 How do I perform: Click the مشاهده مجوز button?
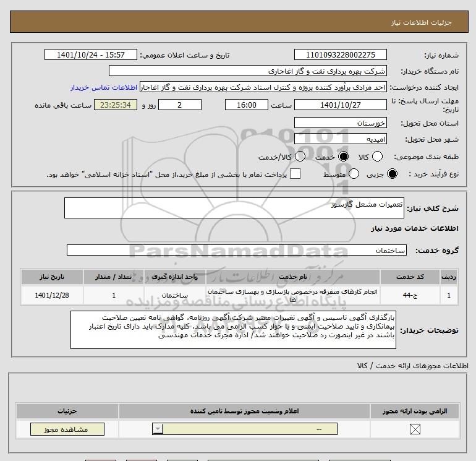tap(67, 429)
